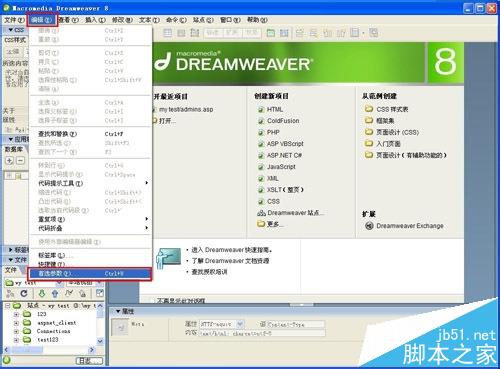The image size is (500, 369).
Task: Open the wy test site dropdown
Action: click(x=59, y=283)
